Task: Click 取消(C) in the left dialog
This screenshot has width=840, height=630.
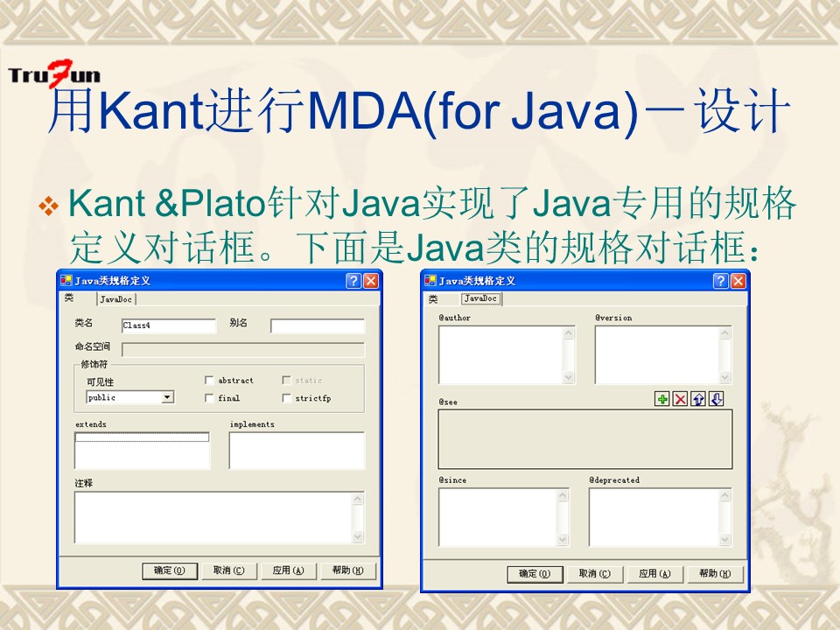Action: 228,570
